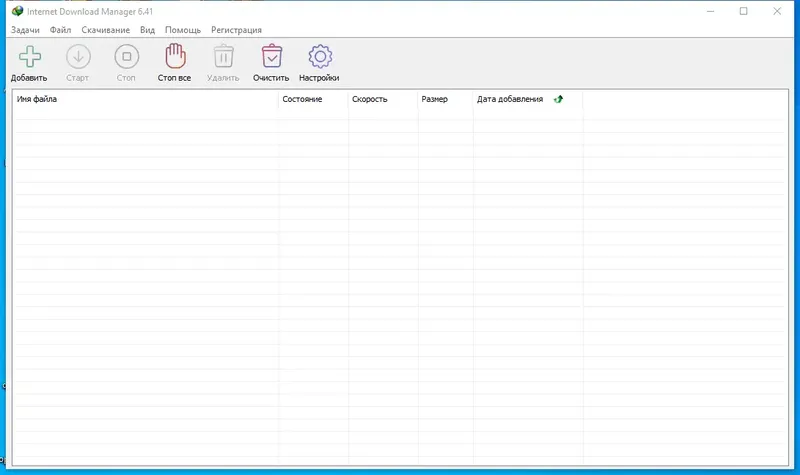
Task: Open the Регистрация menu
Action: pos(236,30)
